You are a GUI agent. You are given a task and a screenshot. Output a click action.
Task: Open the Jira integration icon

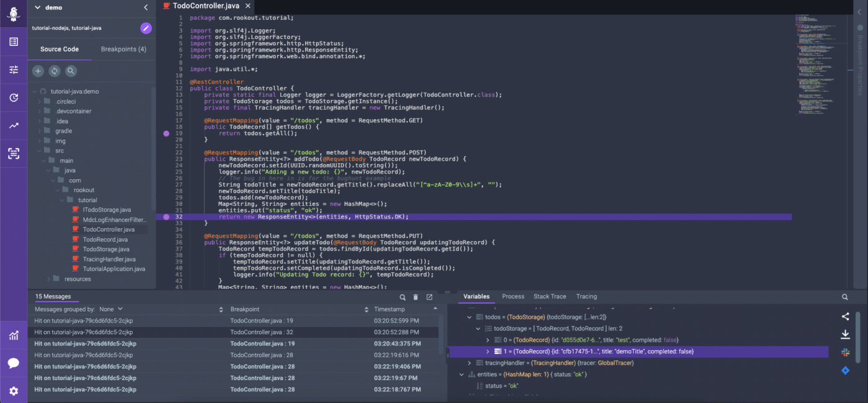point(844,370)
